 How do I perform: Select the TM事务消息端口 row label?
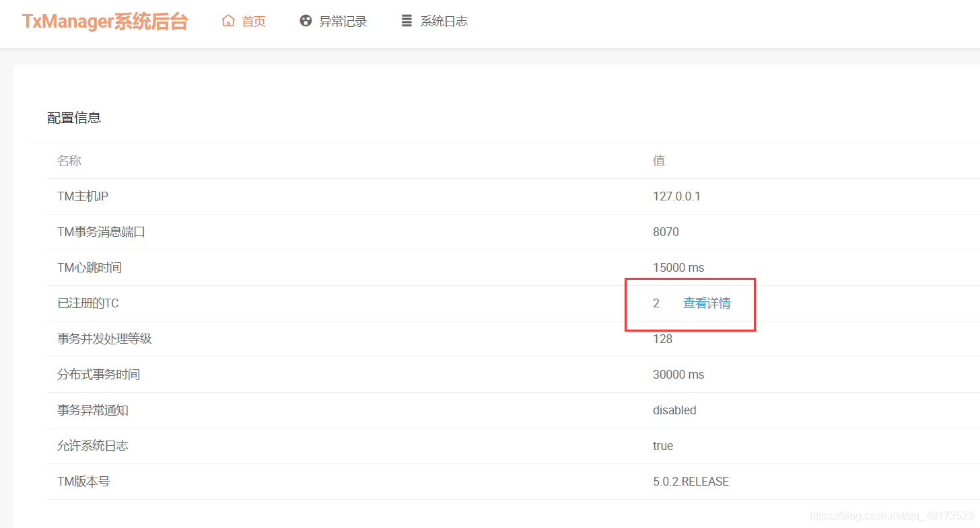click(102, 232)
